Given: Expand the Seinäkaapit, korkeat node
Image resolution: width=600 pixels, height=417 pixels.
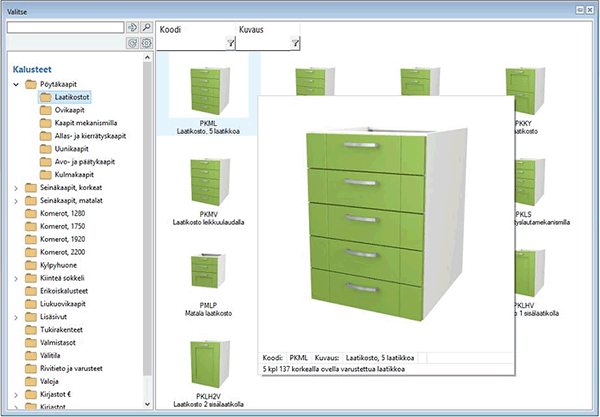Looking at the screenshot, I should 15,187.
